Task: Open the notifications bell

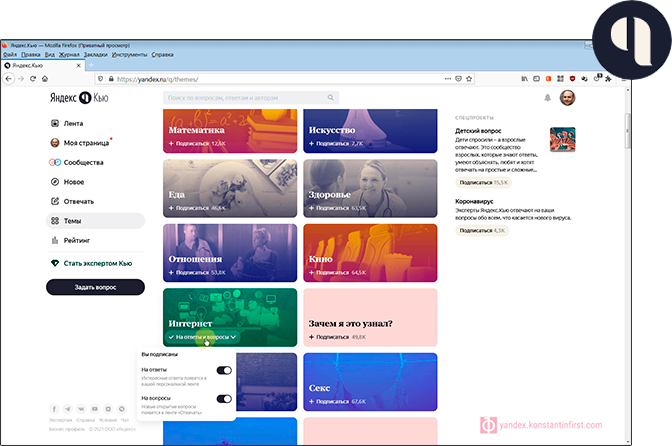Action: (x=547, y=98)
